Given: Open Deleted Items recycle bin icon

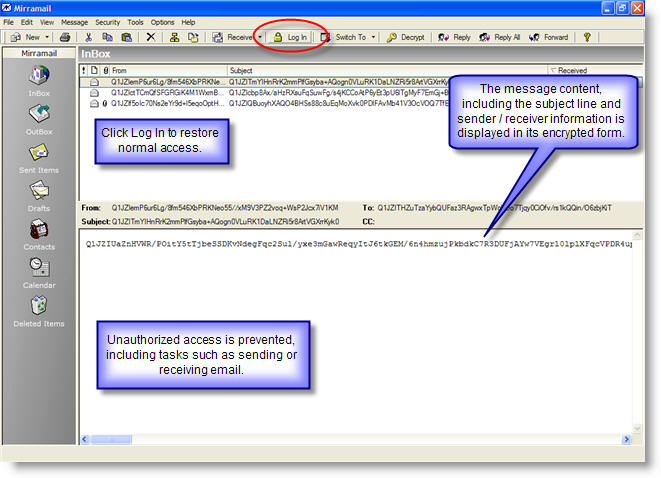Looking at the screenshot, I should [39, 306].
